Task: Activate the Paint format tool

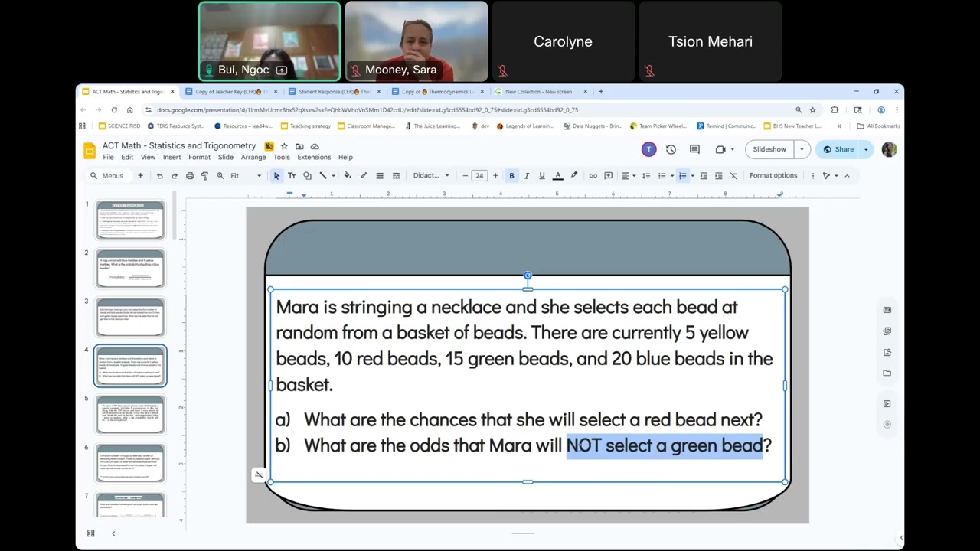Action: (x=204, y=176)
